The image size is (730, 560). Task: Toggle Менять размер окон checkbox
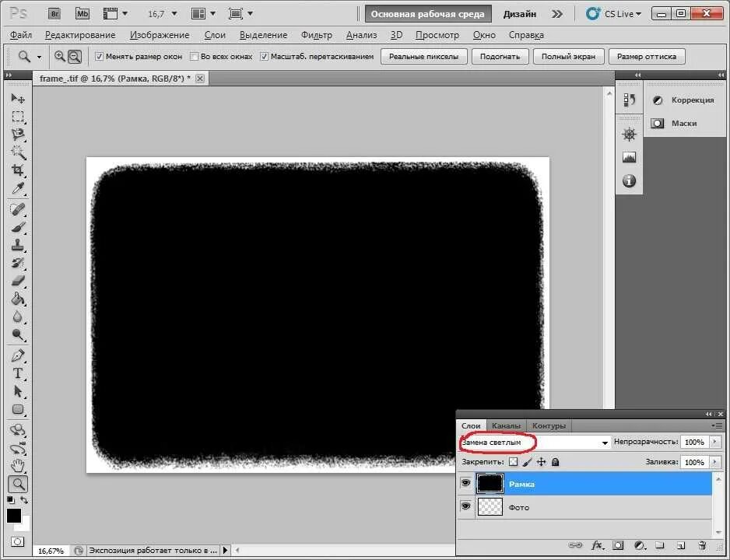point(99,56)
